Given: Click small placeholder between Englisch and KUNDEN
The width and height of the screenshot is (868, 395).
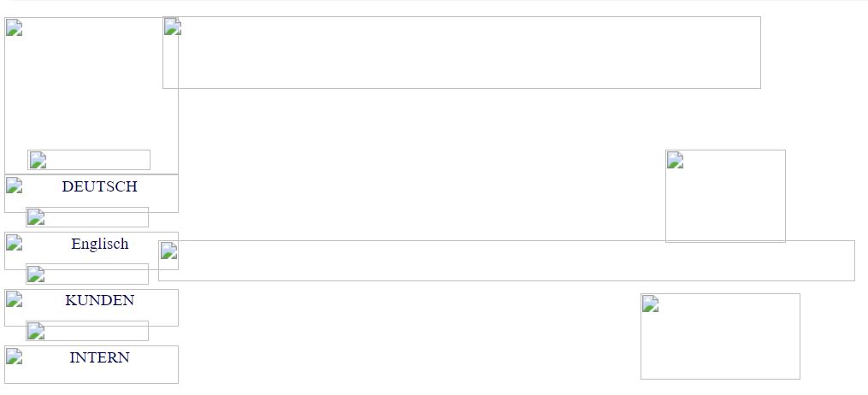Looking at the screenshot, I should 87,274.
